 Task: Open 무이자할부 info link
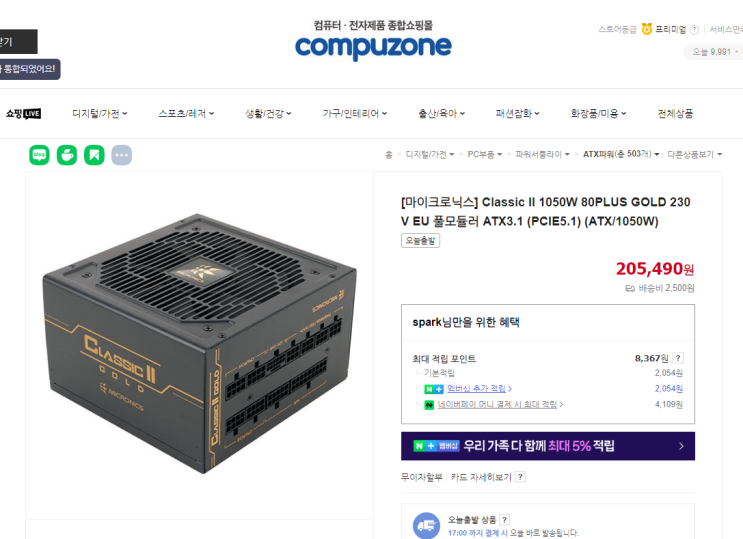(x=421, y=477)
